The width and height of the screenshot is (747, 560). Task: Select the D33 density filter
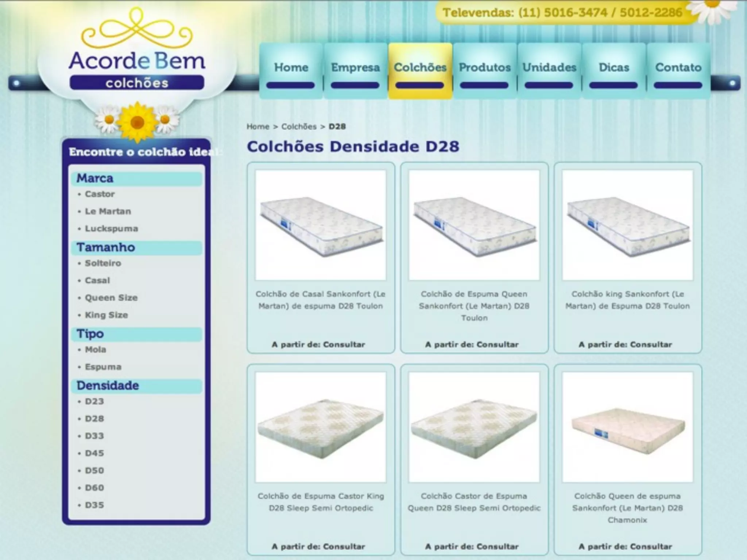[94, 436]
